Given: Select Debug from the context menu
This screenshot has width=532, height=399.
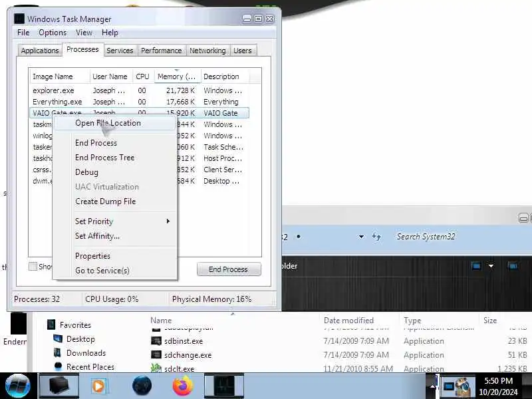Looking at the screenshot, I should coord(114,172).
